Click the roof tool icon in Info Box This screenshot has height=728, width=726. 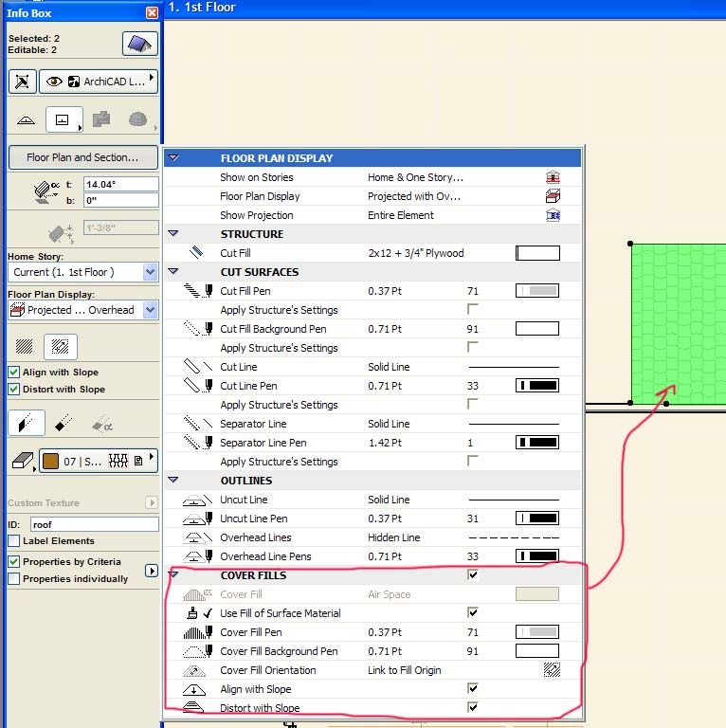click(x=140, y=44)
